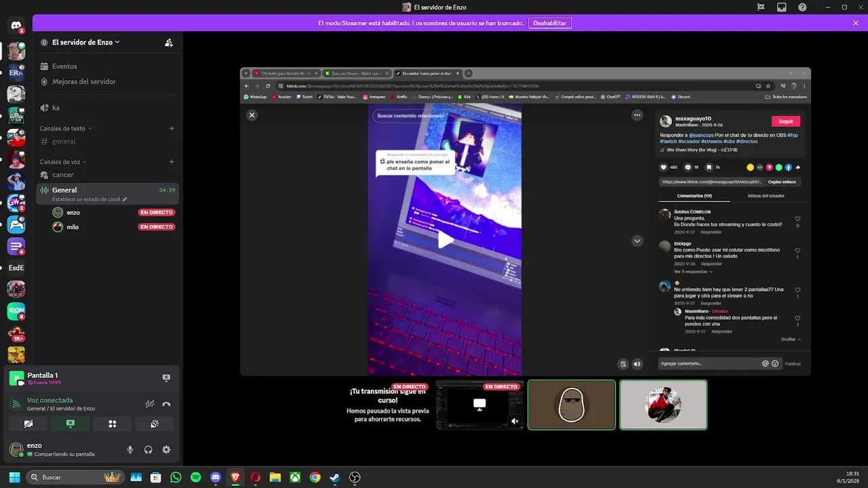Viewport: 868px width, 488px height.
Task: Open OBS Studio from taskbar
Action: (355, 477)
